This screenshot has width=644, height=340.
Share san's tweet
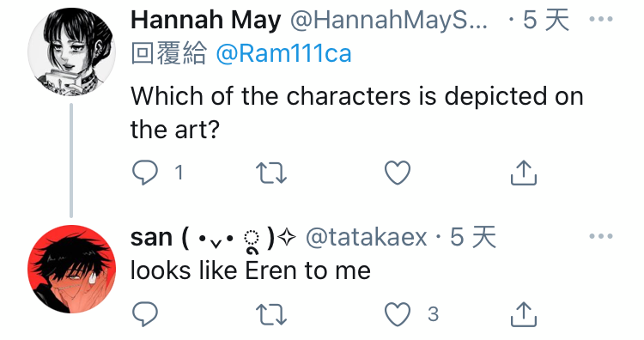pos(524,314)
